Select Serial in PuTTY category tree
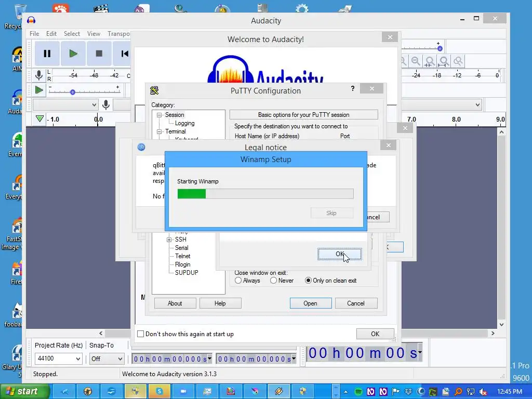 tap(181, 248)
